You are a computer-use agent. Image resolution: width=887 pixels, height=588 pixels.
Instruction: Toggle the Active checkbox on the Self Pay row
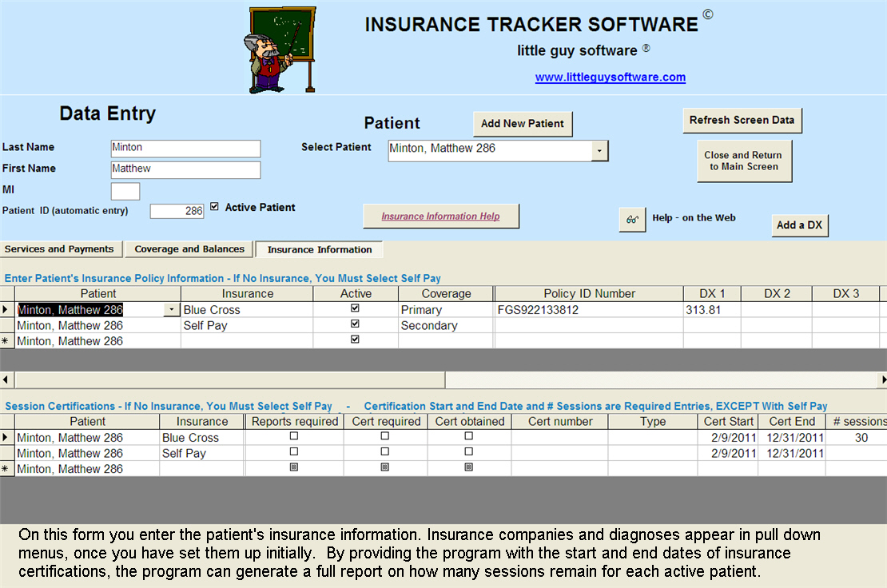(x=355, y=325)
